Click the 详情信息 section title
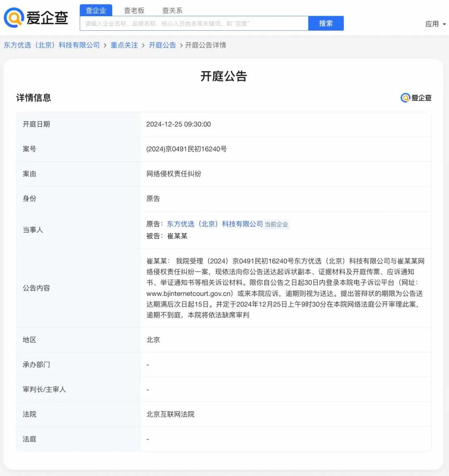 [x=34, y=98]
